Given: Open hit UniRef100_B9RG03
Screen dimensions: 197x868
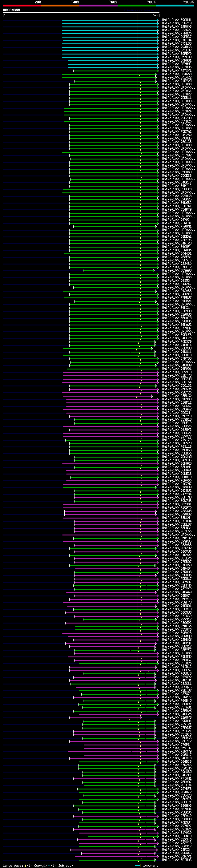Looking at the screenshot, I should click(176, 26).
